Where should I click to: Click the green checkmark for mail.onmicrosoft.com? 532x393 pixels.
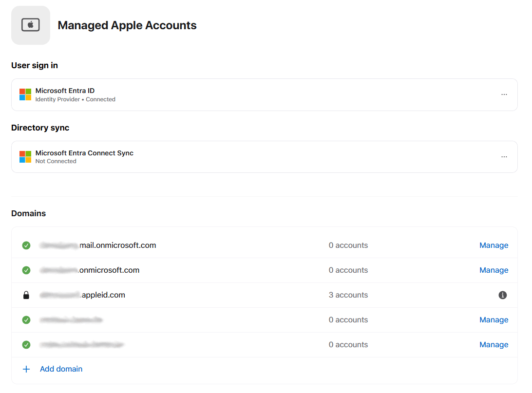tap(26, 245)
